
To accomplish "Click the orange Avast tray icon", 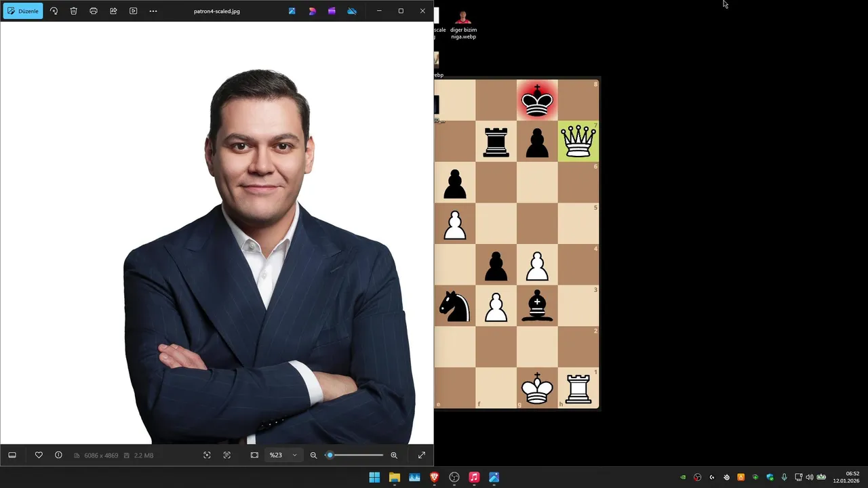I will (741, 477).
